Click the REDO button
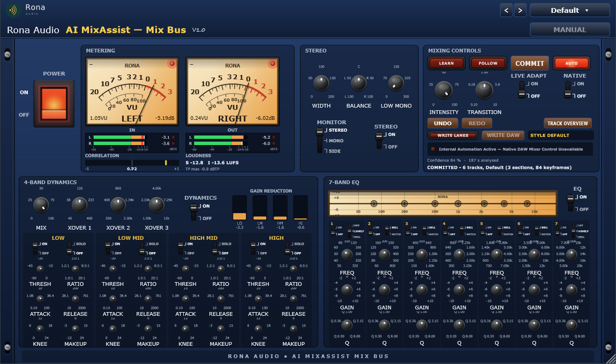 tap(477, 123)
